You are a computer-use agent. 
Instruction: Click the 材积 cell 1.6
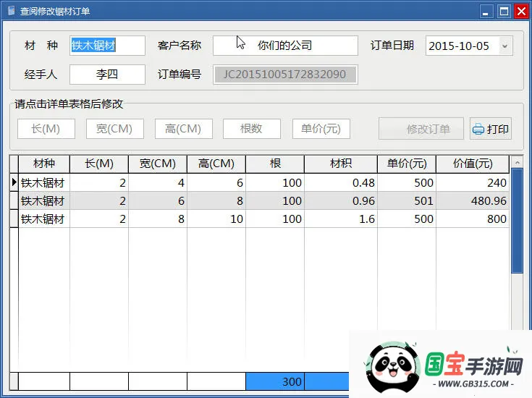click(x=341, y=219)
